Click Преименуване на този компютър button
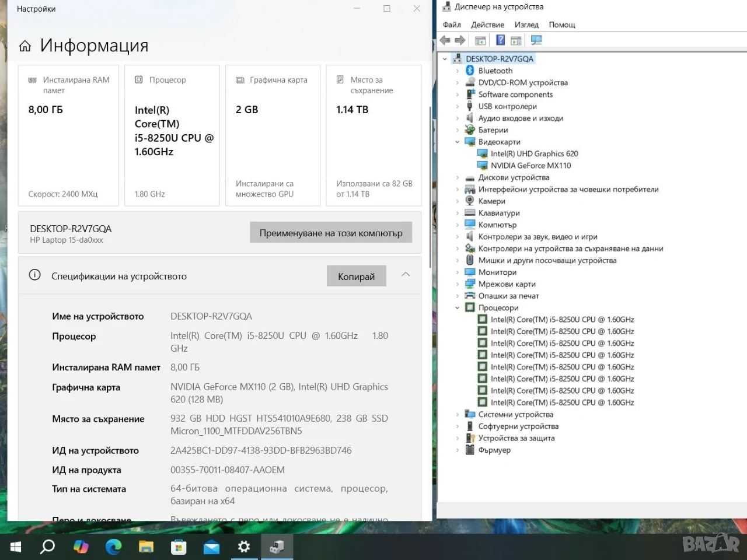Screen dimensions: 747x560 [331, 233]
